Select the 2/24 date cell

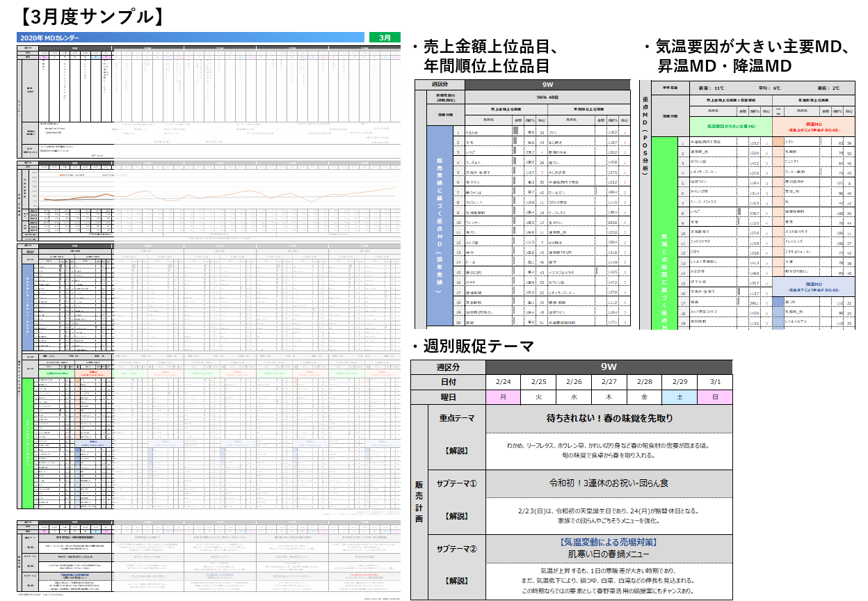click(x=503, y=382)
